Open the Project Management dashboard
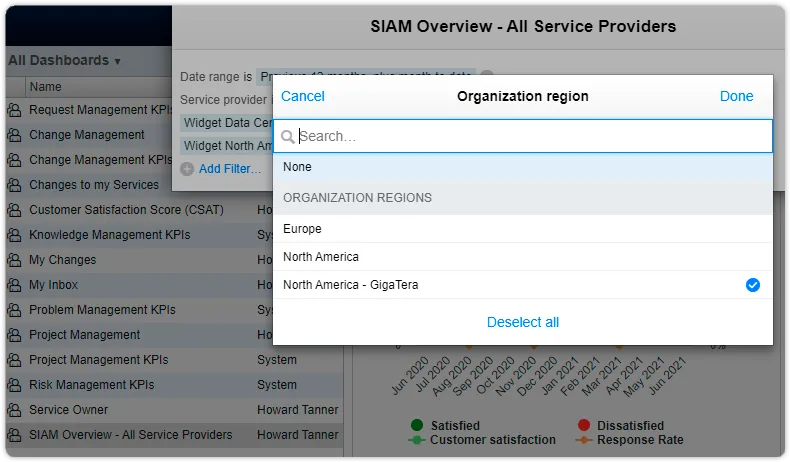 click(x=85, y=335)
